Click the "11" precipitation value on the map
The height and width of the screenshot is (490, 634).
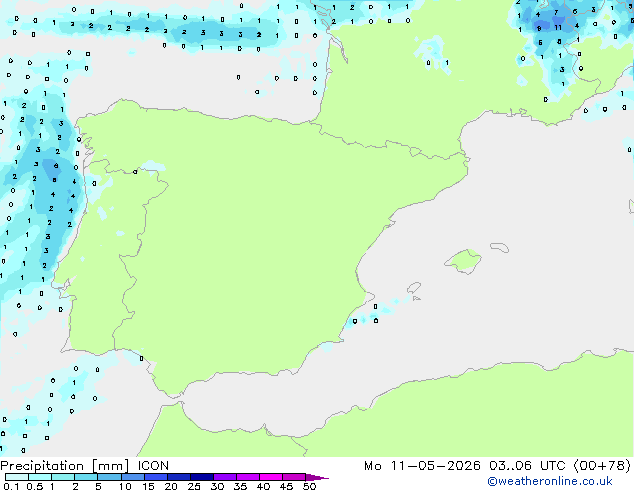point(558,27)
